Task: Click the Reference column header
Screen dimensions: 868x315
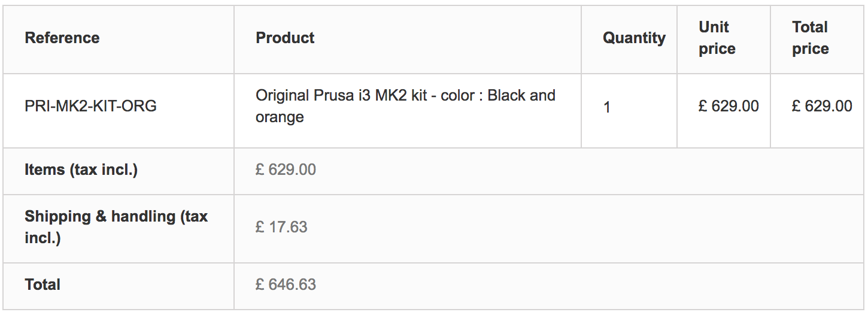Action: pos(62,38)
